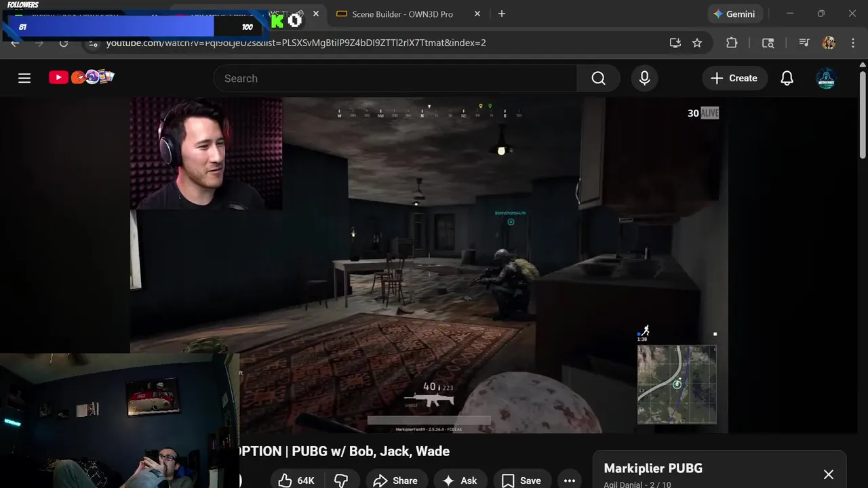Like the video with 64K likes
868x488 pixels.
(296, 481)
